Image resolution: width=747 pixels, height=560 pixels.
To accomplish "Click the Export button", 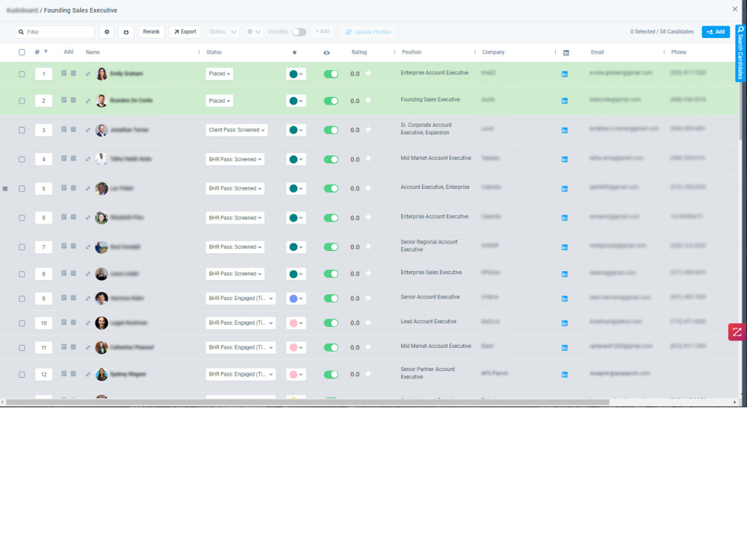I will pos(185,32).
